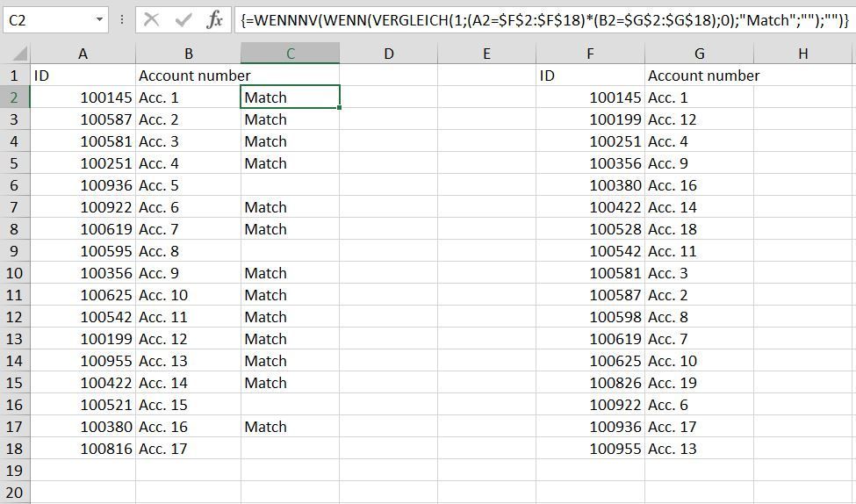This screenshot has height=504, width=856.
Task: Click the Cancel (X) formula bar icon
Action: (151, 20)
